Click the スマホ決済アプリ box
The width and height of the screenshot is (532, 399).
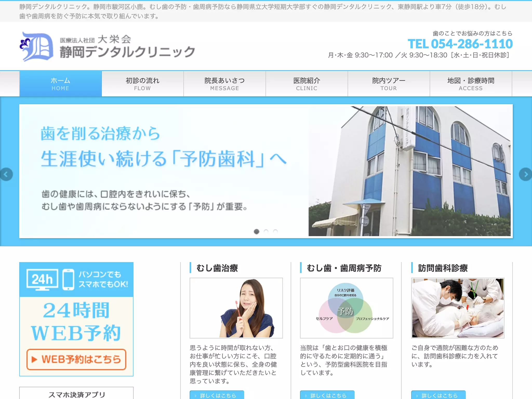pos(76,393)
